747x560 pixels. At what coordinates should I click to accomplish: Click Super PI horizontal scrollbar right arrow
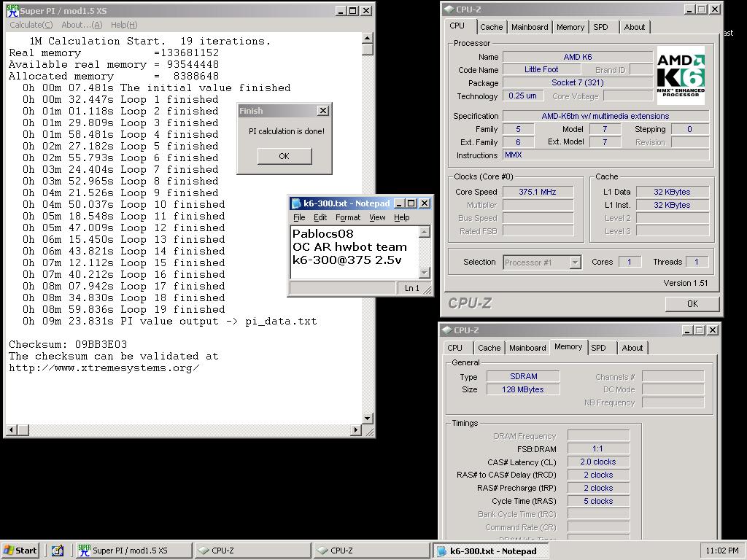(x=355, y=430)
